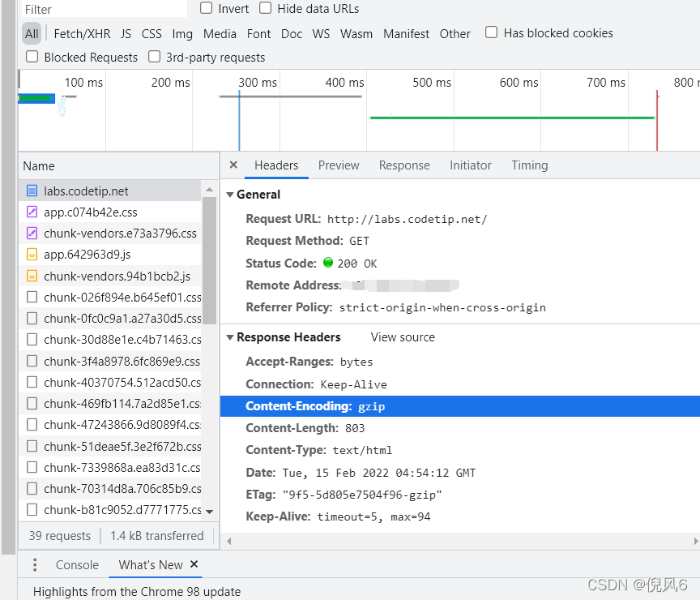Open the Timing tab
The width and height of the screenshot is (700, 600).
pyautogui.click(x=530, y=165)
